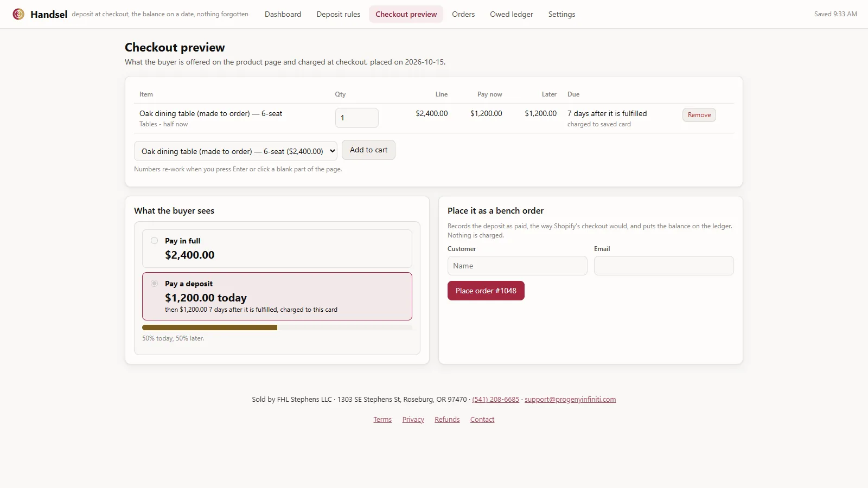The height and width of the screenshot is (488, 868).
Task: Open the Orders page
Action: pyautogui.click(x=463, y=14)
